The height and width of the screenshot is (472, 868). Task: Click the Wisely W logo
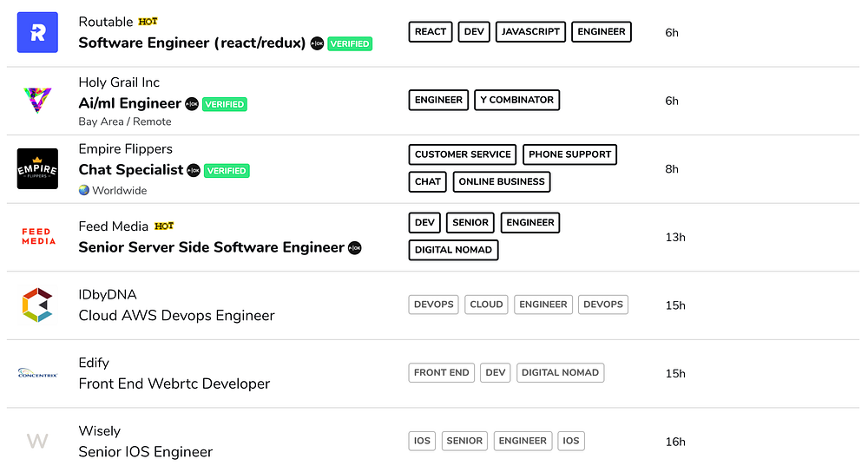click(37, 441)
